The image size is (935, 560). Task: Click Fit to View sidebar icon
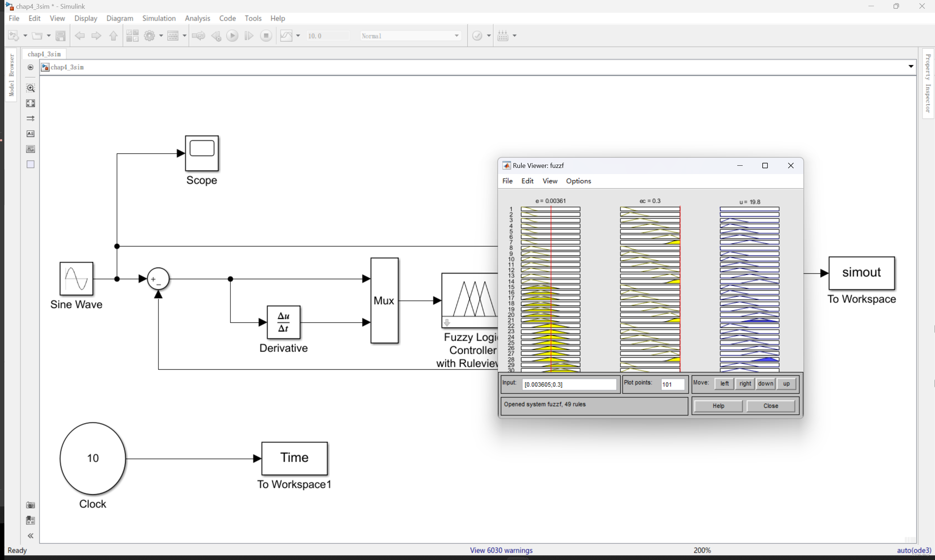tap(31, 103)
